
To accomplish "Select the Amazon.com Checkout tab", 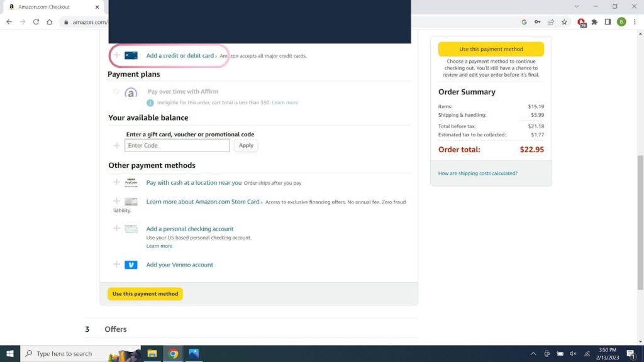I will click(x=49, y=7).
